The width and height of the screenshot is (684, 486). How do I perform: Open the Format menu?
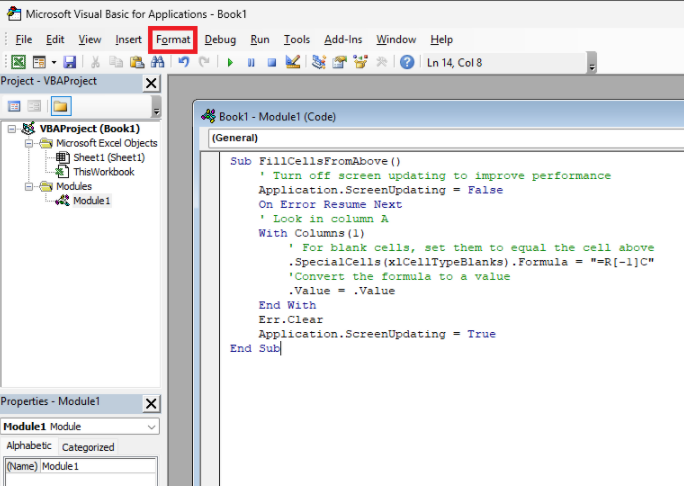point(173,40)
